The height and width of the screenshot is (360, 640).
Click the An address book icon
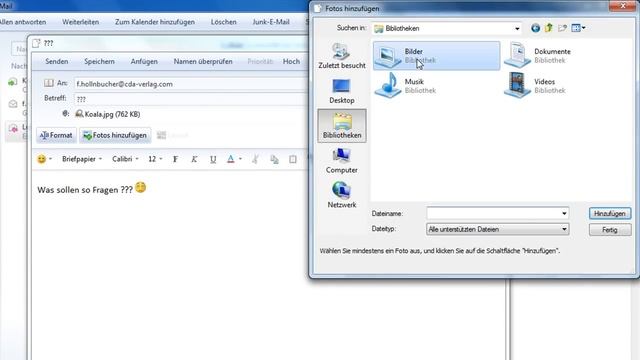pos(49,83)
